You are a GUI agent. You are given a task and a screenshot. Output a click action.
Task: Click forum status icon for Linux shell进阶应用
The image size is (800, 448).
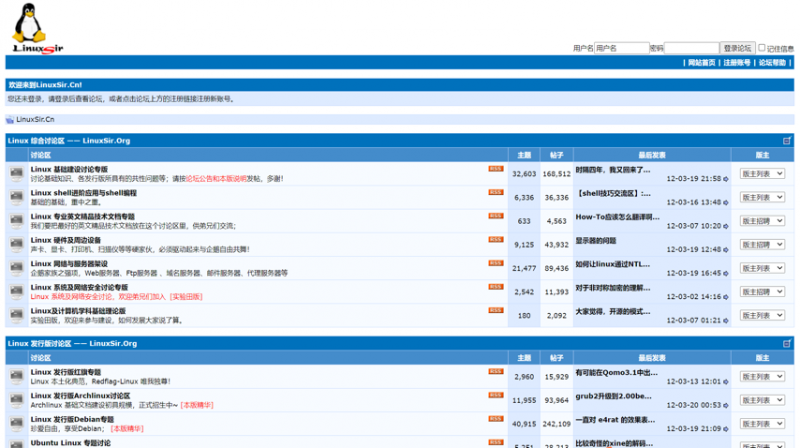(16, 197)
